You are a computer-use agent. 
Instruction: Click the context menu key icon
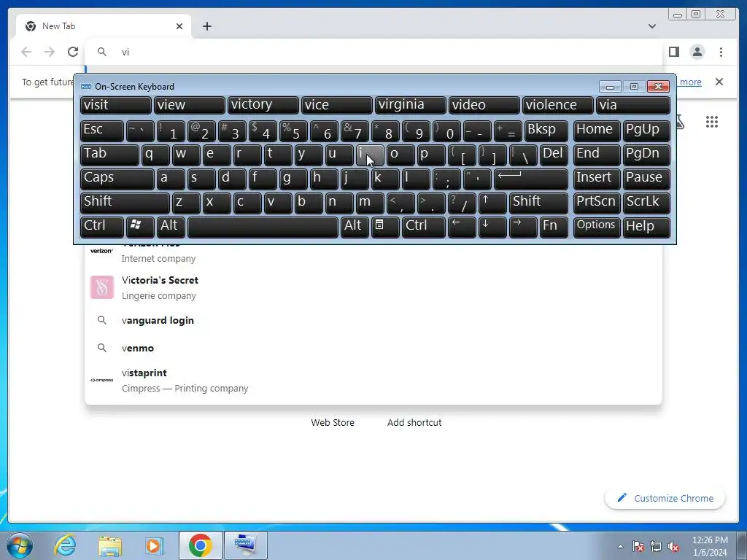[x=385, y=227]
